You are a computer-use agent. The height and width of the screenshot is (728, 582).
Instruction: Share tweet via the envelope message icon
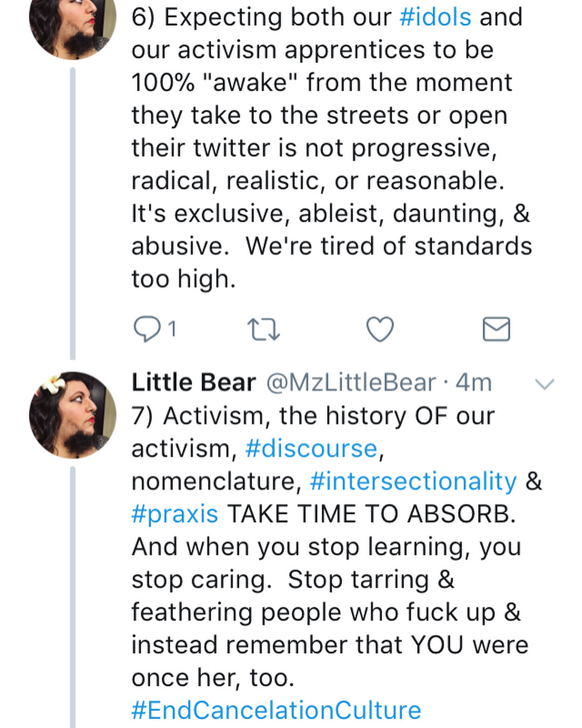(496, 329)
